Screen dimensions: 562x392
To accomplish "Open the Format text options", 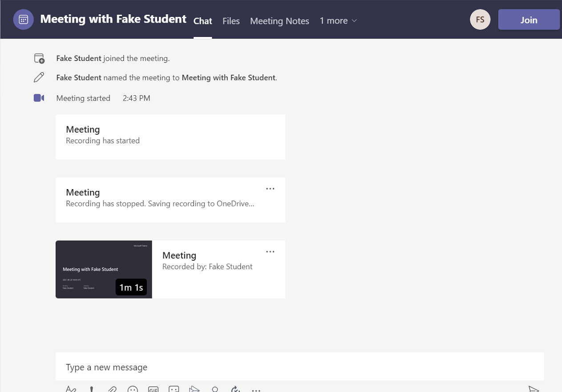I will click(x=71, y=389).
